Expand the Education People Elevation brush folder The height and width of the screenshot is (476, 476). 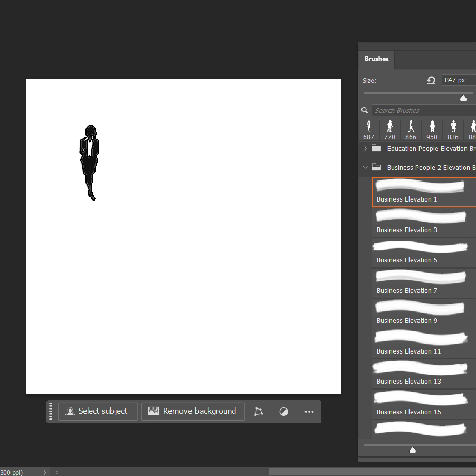tap(365, 149)
